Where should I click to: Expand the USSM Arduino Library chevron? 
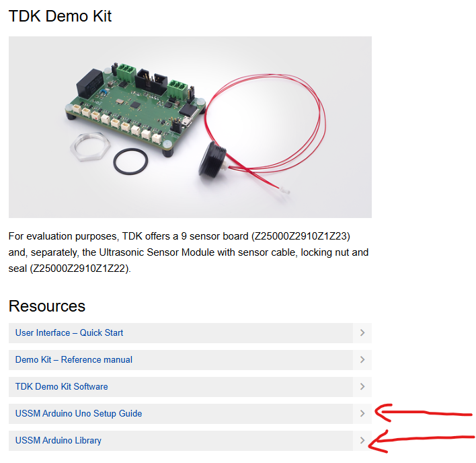[x=362, y=440]
